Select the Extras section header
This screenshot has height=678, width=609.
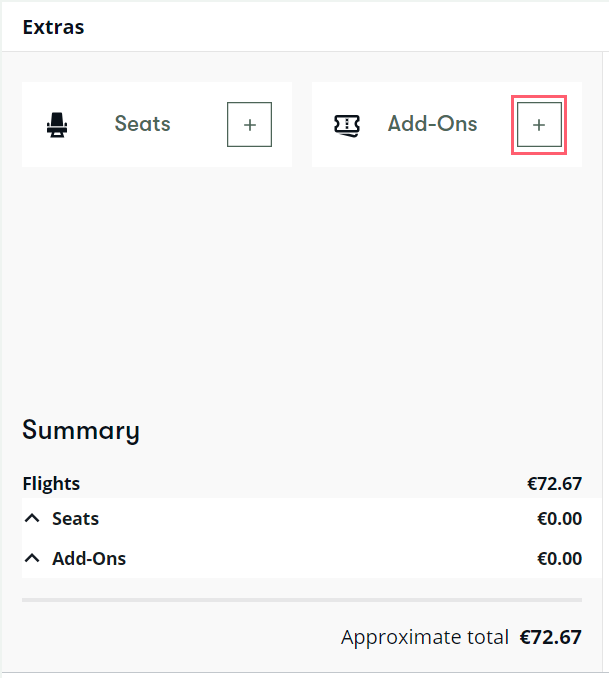tap(53, 27)
